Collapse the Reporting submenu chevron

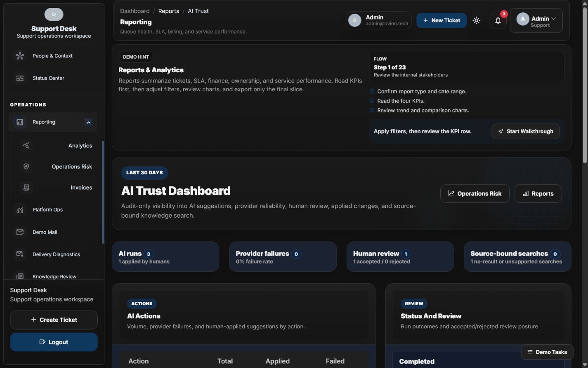pos(88,122)
